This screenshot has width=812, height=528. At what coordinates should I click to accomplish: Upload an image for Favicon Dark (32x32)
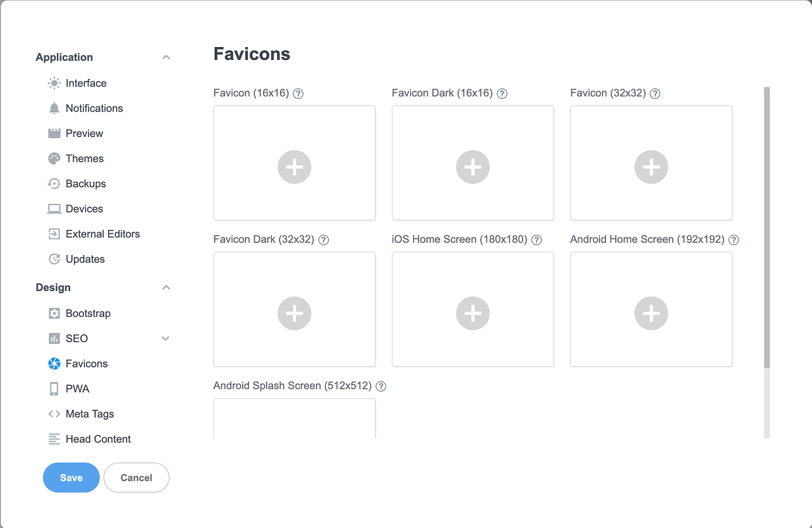pos(294,313)
